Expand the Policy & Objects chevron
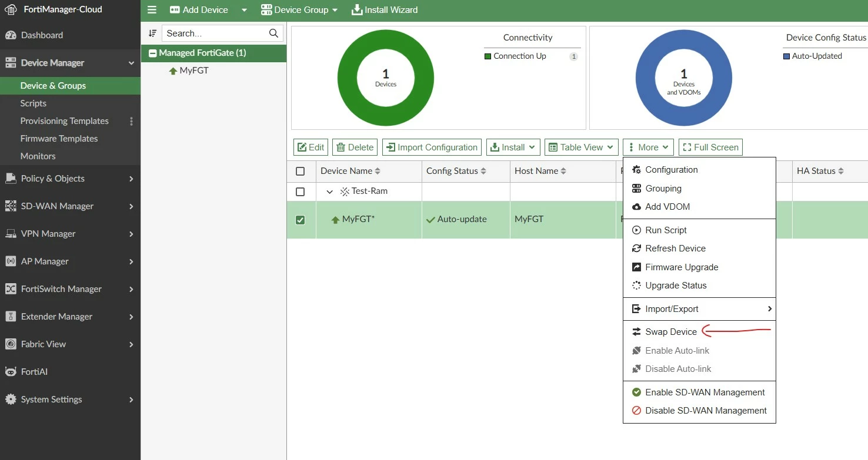The image size is (868, 460). click(131, 179)
